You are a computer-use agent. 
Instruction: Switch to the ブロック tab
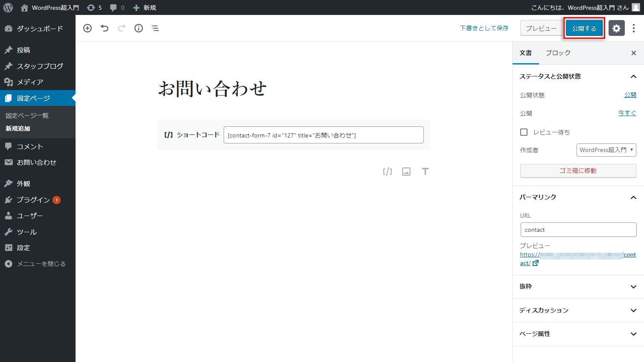[x=558, y=53]
